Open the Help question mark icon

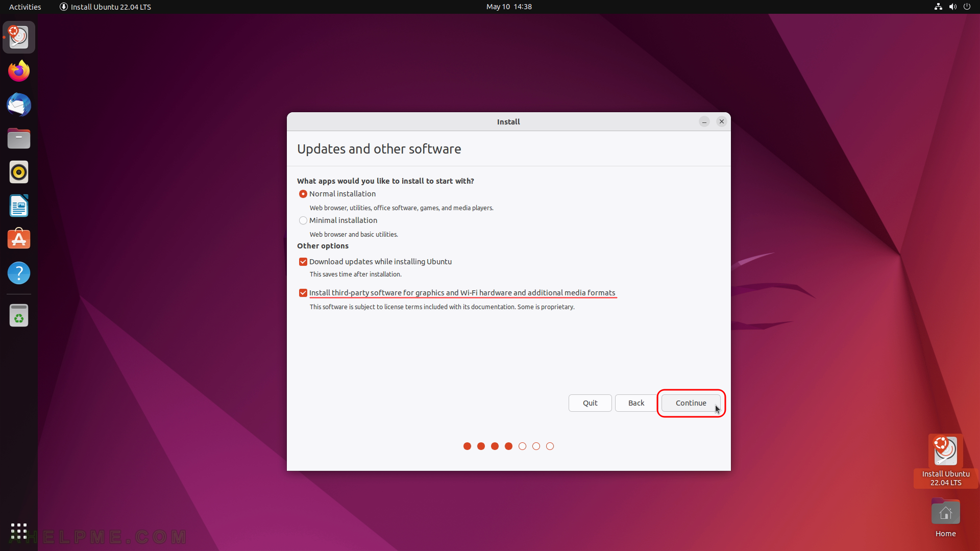[19, 273]
